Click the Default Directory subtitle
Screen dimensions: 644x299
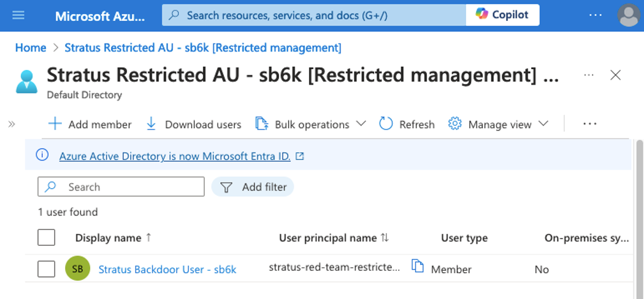point(84,95)
